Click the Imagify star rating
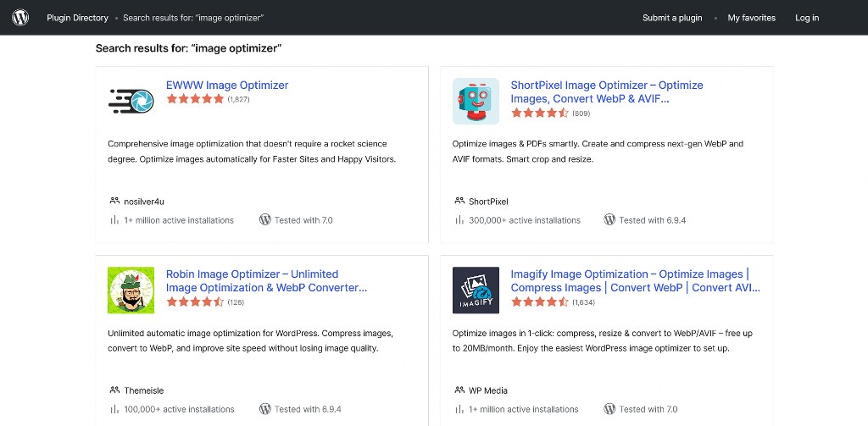868x426 pixels. (540, 302)
